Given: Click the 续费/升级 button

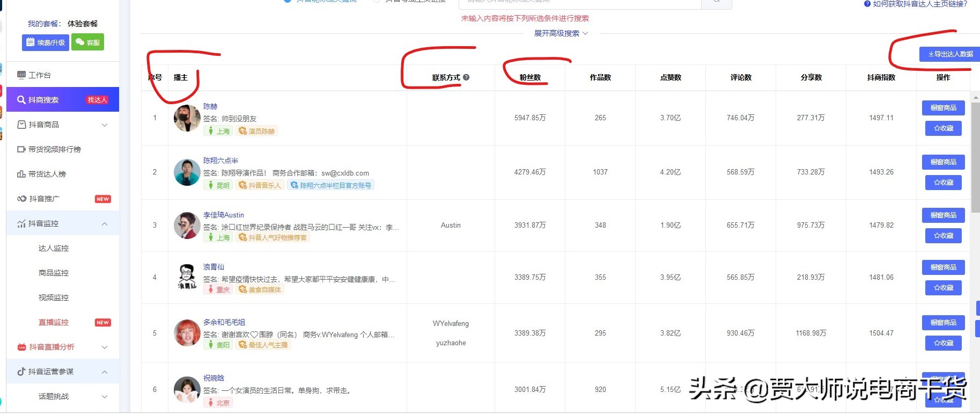Looking at the screenshot, I should click(x=46, y=42).
